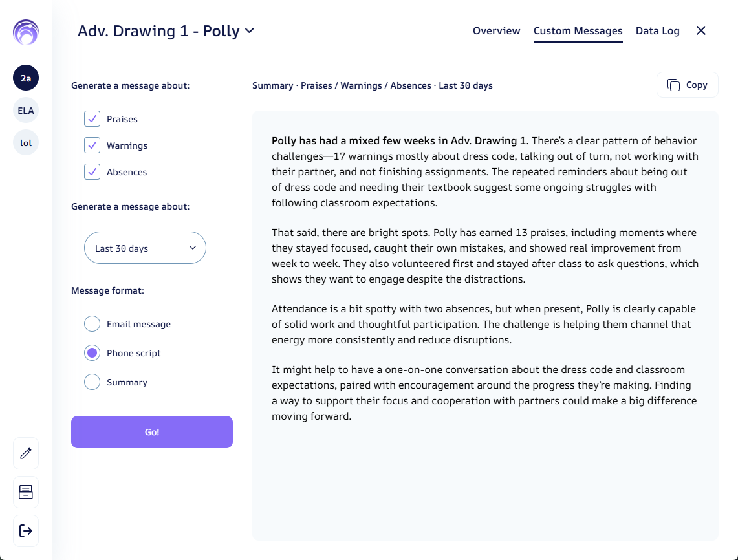Expand the Last 30 days dropdown
This screenshot has height=560, width=738.
tap(145, 248)
